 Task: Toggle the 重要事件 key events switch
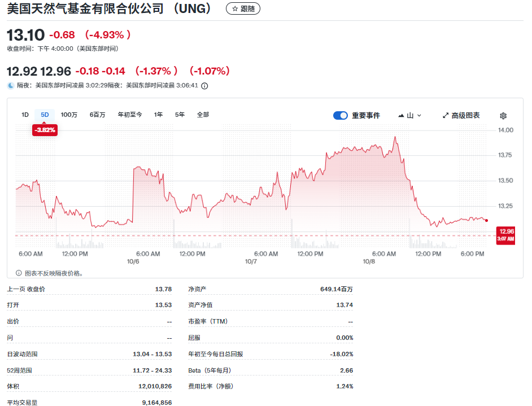340,116
